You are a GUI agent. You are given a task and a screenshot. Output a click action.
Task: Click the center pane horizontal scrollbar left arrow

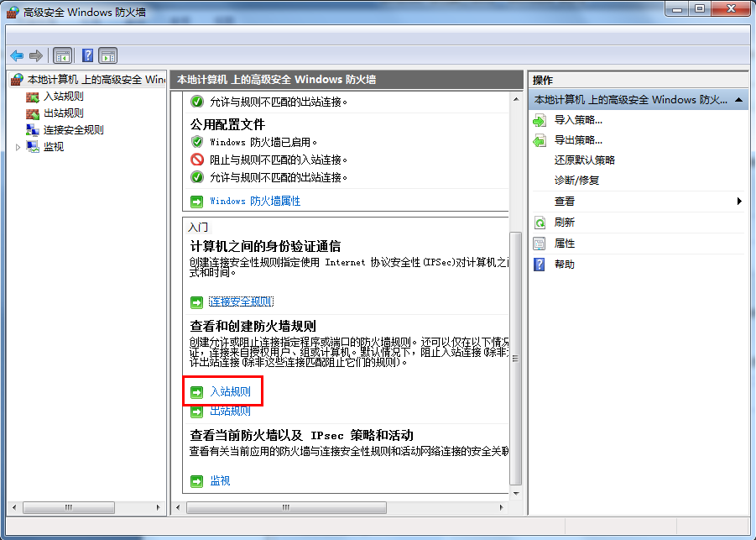click(x=178, y=507)
